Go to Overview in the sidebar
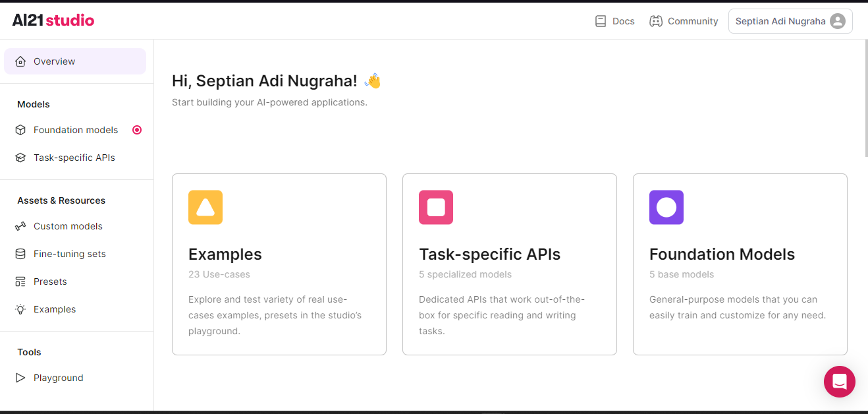 (55, 61)
